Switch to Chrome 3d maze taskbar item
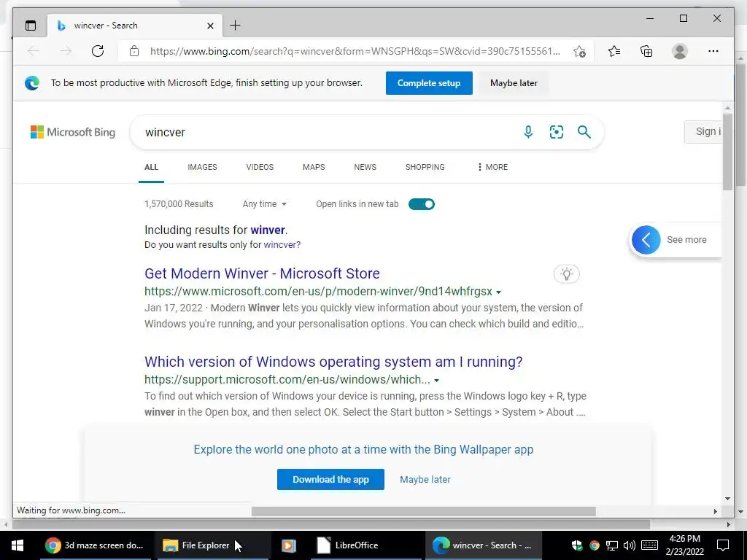Image resolution: width=747 pixels, height=560 pixels. coord(96,545)
